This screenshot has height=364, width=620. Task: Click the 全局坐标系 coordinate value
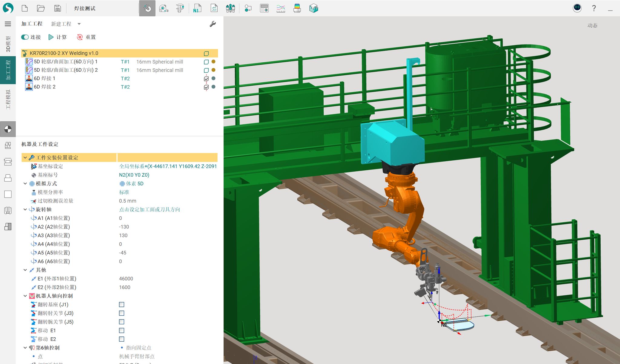[168, 166]
